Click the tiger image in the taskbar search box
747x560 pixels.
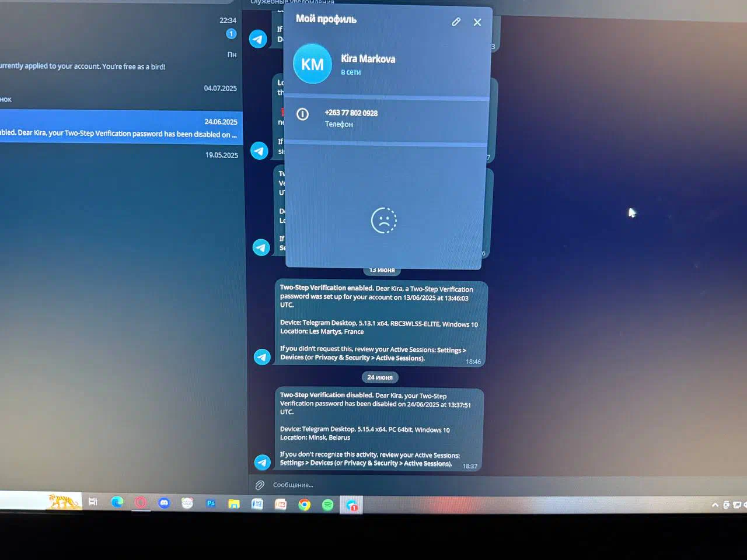pos(63,501)
